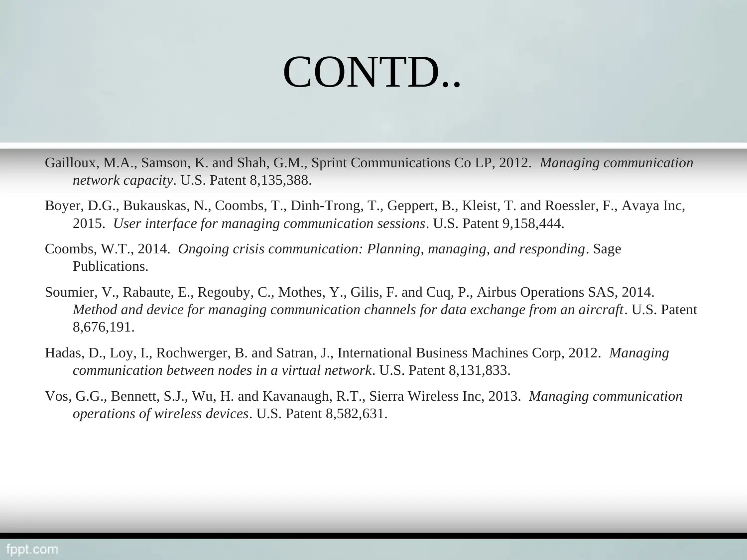Click Sprint Communications Co LP, 2012

(x=421, y=163)
